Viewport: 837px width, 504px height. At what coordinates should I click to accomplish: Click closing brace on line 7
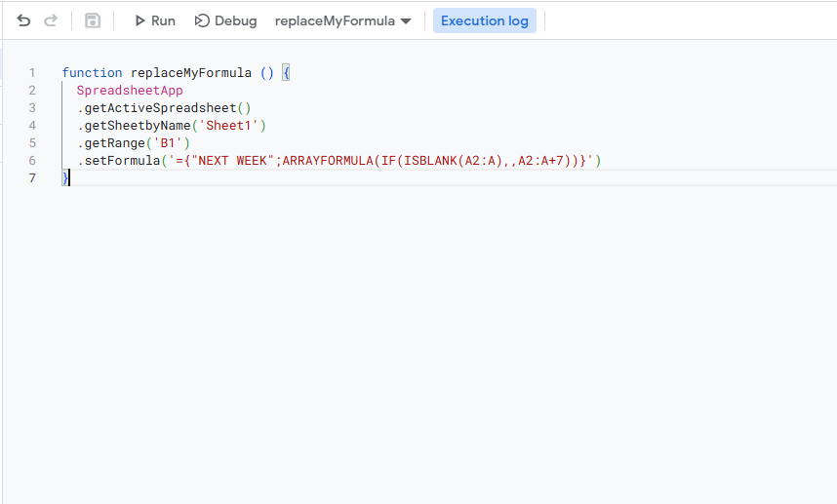pos(65,178)
